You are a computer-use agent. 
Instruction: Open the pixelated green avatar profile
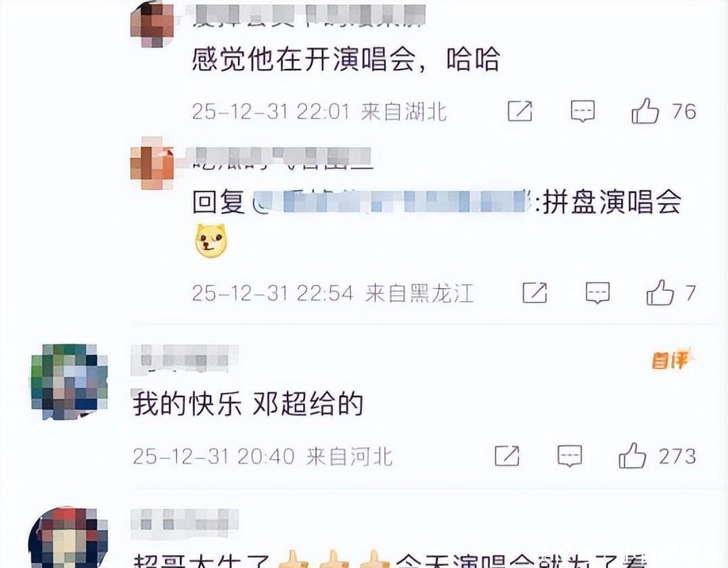(x=69, y=381)
